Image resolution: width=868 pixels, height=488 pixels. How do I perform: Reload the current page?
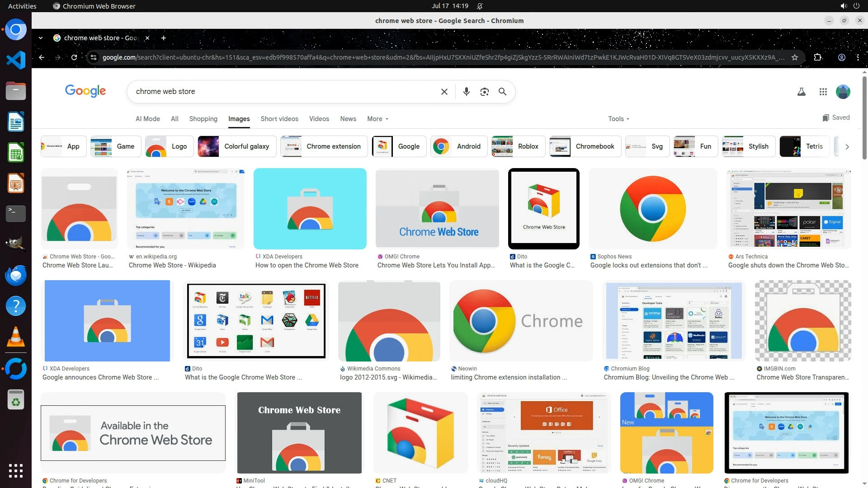[74, 57]
